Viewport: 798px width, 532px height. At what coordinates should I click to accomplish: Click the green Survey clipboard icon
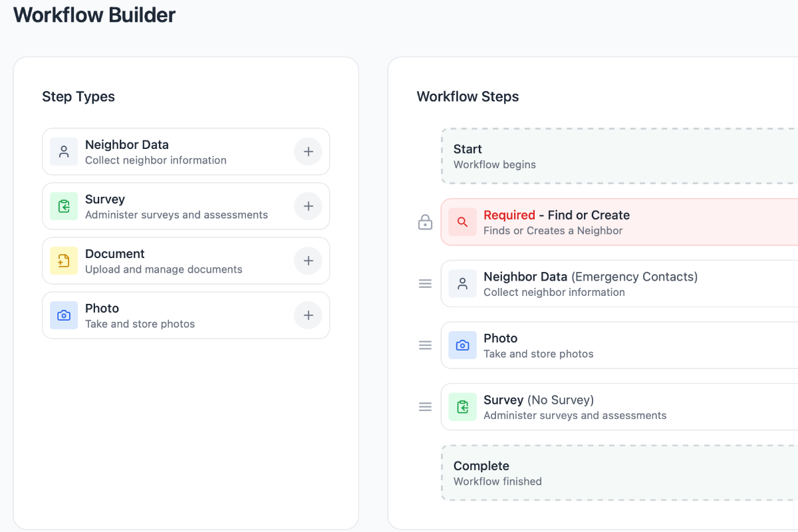tap(63, 206)
